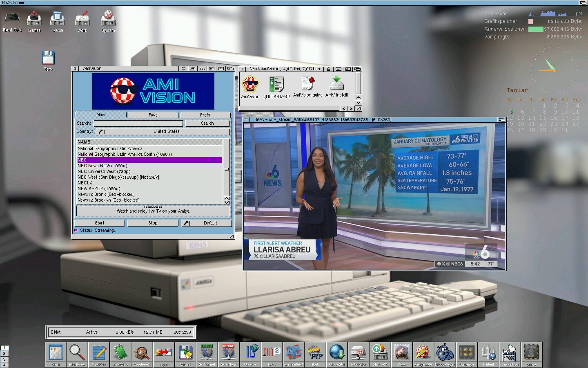Click the Go Offline! dock icon
The image size is (588, 368).
[x=229, y=354]
